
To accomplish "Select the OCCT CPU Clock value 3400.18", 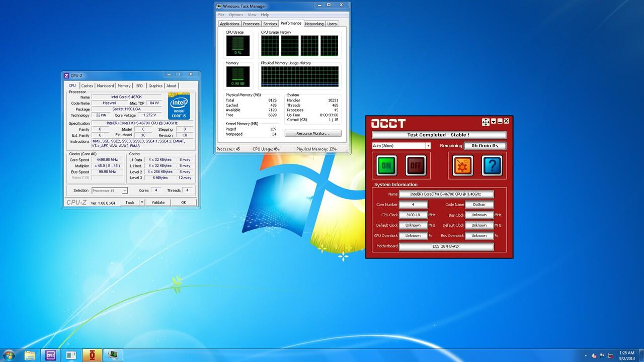I will click(x=413, y=215).
